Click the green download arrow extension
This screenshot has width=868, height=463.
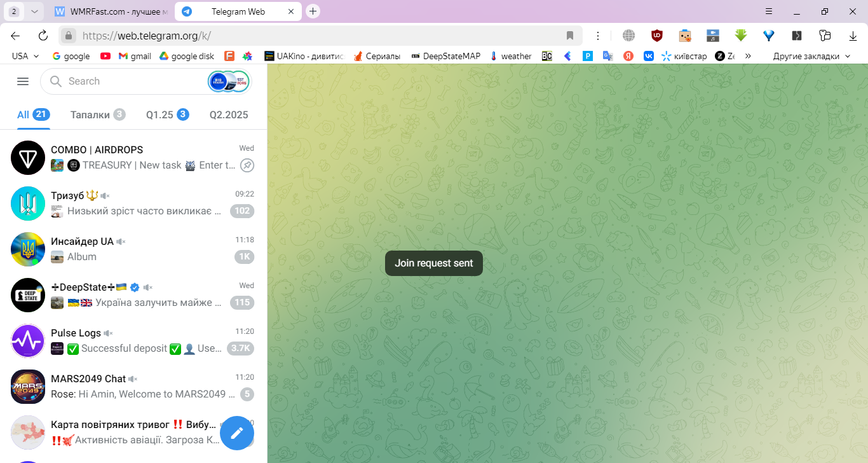(740, 36)
